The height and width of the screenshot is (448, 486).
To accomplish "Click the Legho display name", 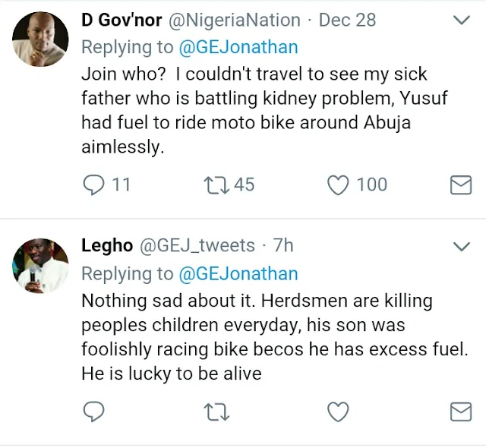I will click(x=106, y=245).
